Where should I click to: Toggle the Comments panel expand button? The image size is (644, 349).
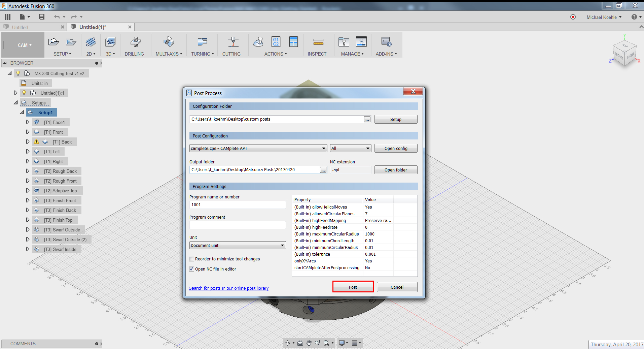click(x=97, y=344)
